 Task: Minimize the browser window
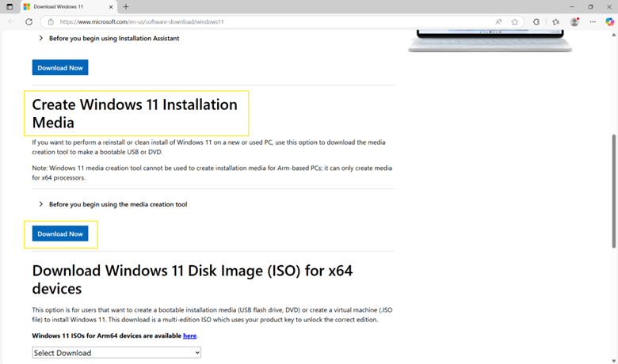click(572, 6)
